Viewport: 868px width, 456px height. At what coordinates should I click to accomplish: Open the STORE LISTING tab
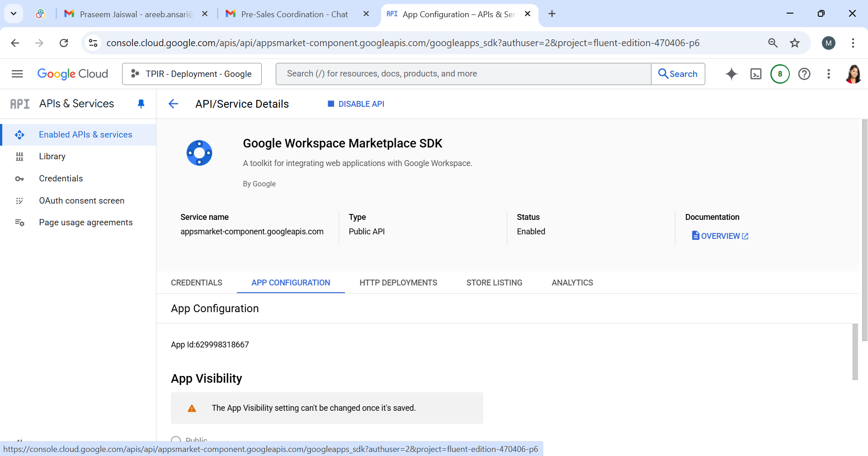[494, 283]
